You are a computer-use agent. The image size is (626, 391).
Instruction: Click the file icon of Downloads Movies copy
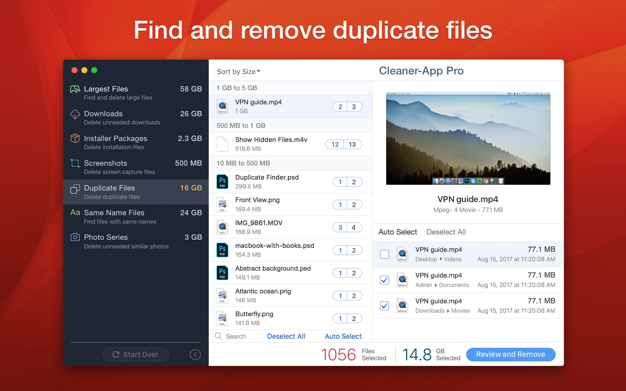[402, 306]
